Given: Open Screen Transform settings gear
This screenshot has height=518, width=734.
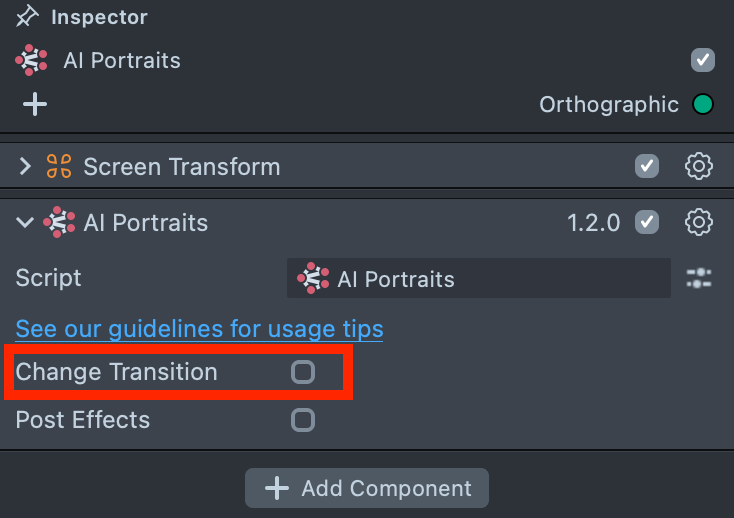Looking at the screenshot, I should pos(698,166).
